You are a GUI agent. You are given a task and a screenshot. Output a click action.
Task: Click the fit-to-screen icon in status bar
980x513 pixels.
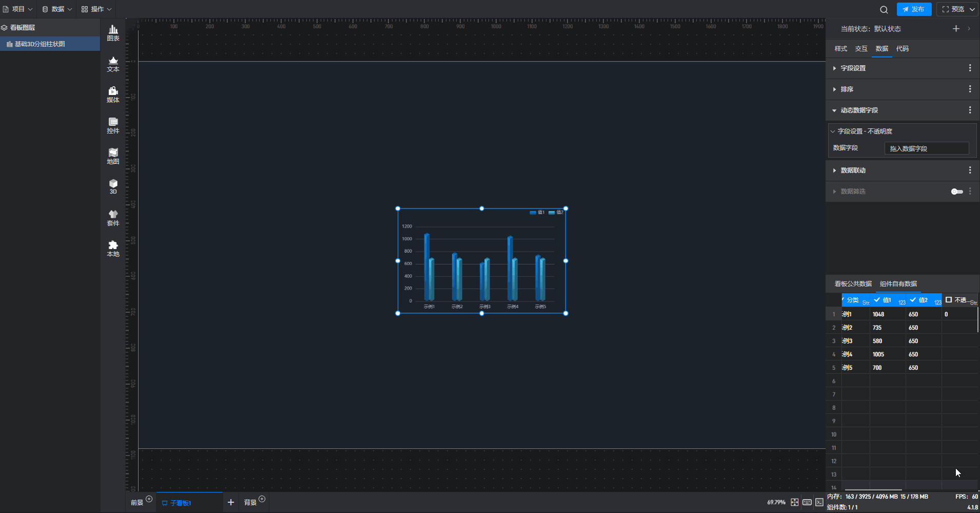click(x=794, y=502)
